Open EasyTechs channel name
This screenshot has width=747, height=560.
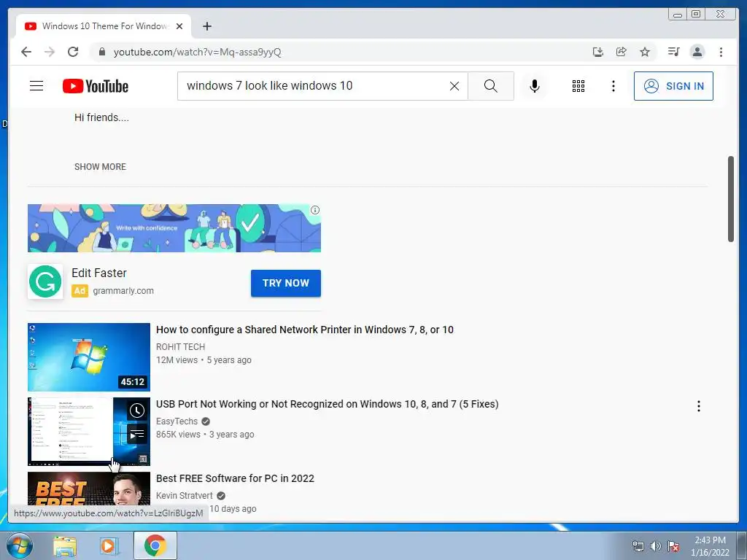pyautogui.click(x=177, y=421)
